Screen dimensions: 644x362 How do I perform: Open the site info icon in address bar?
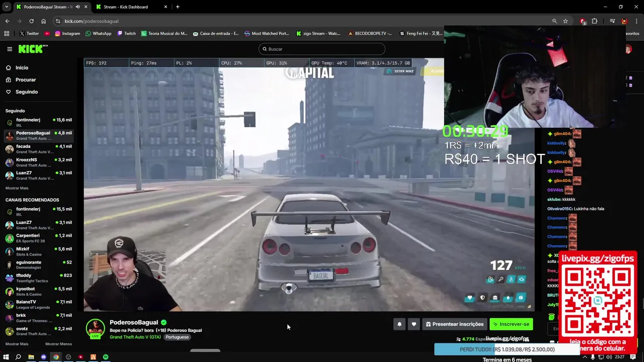pos(58,21)
